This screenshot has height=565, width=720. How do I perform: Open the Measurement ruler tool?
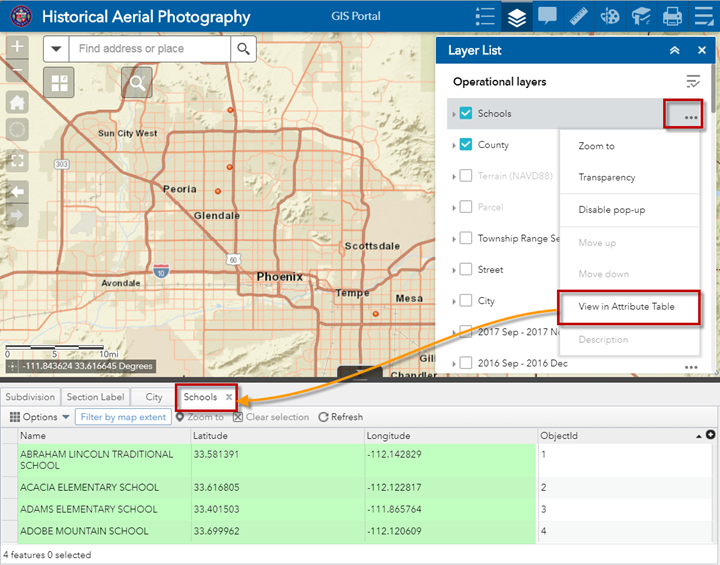click(578, 17)
